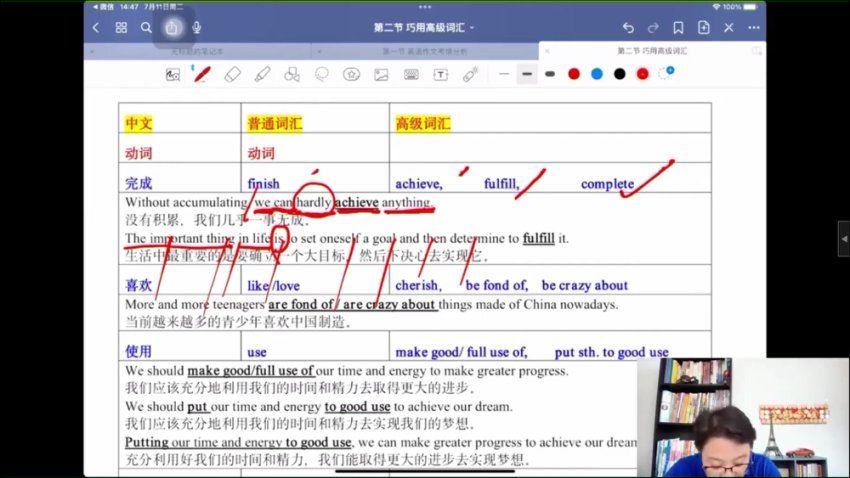Start audio recording with microphone icon

pos(197,28)
